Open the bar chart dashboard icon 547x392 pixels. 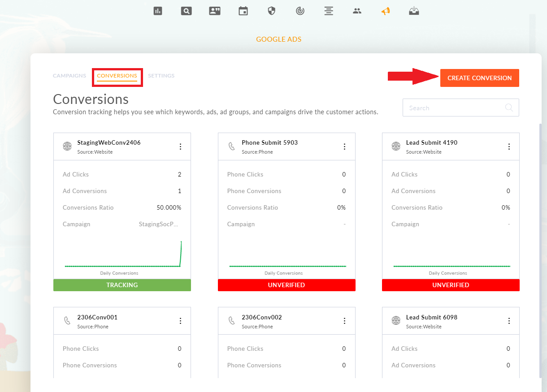158,11
